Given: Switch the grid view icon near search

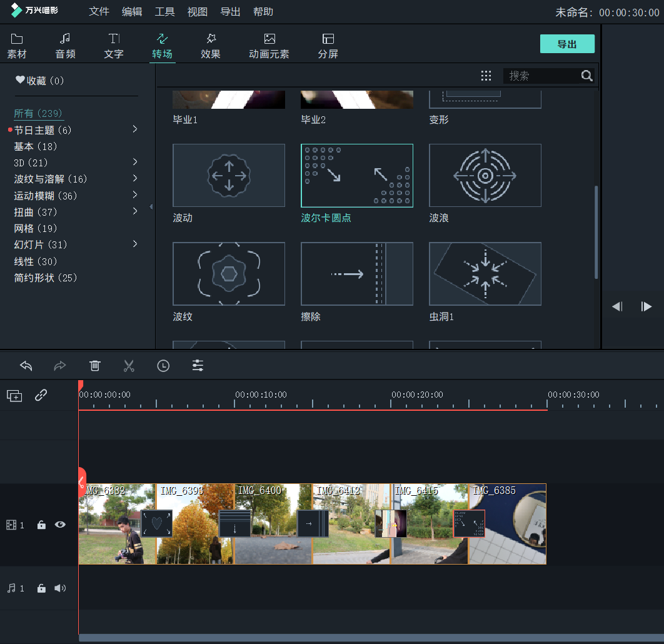Looking at the screenshot, I should (x=486, y=76).
